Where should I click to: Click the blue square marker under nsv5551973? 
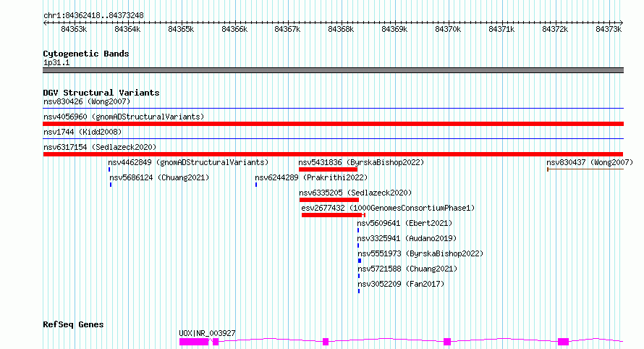click(x=360, y=261)
